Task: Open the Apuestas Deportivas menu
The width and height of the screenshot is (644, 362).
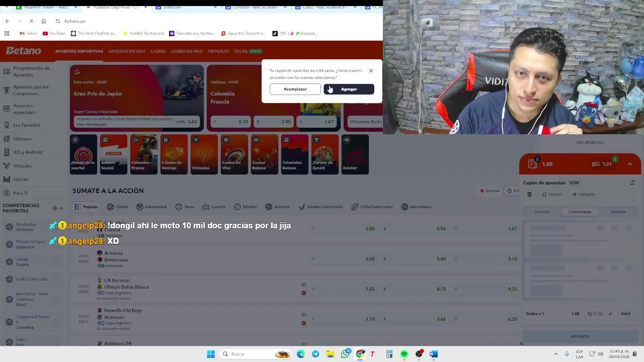Action: [x=79, y=51]
